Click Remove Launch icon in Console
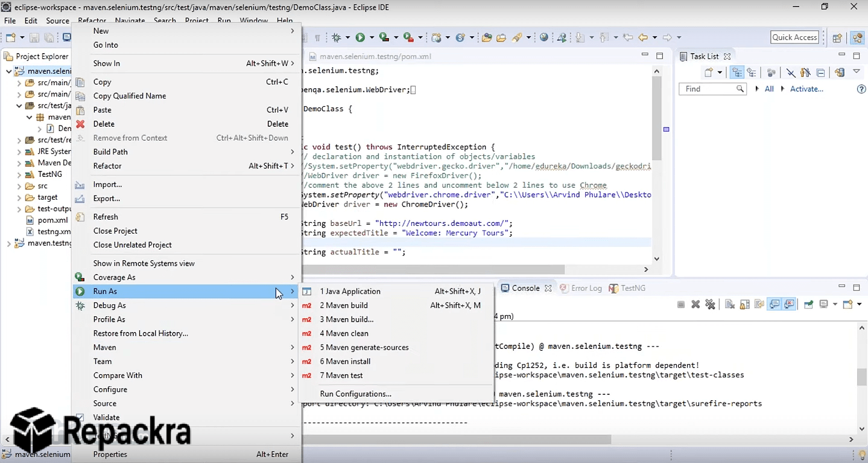Viewport: 868px width, 463px height. click(x=695, y=304)
